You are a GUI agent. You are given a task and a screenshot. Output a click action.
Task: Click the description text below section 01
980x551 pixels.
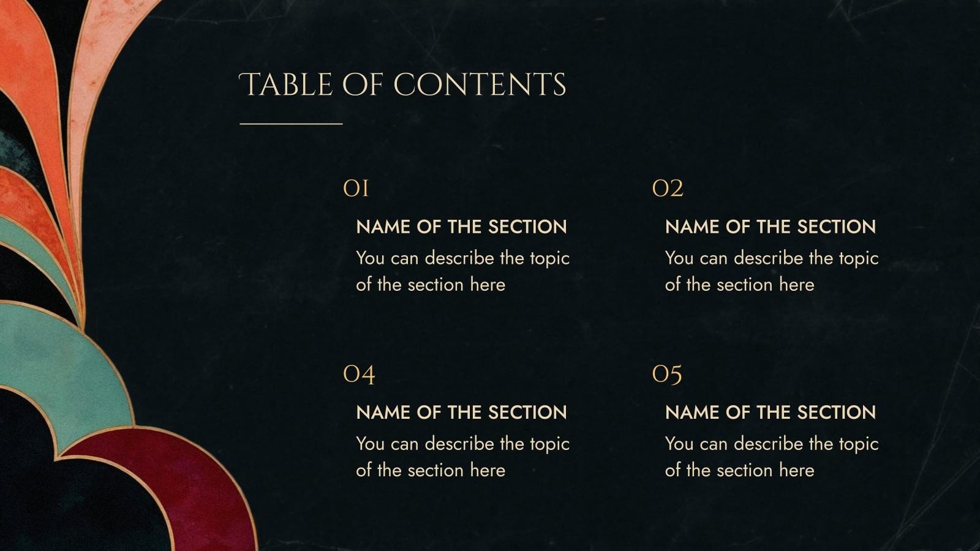coord(462,271)
